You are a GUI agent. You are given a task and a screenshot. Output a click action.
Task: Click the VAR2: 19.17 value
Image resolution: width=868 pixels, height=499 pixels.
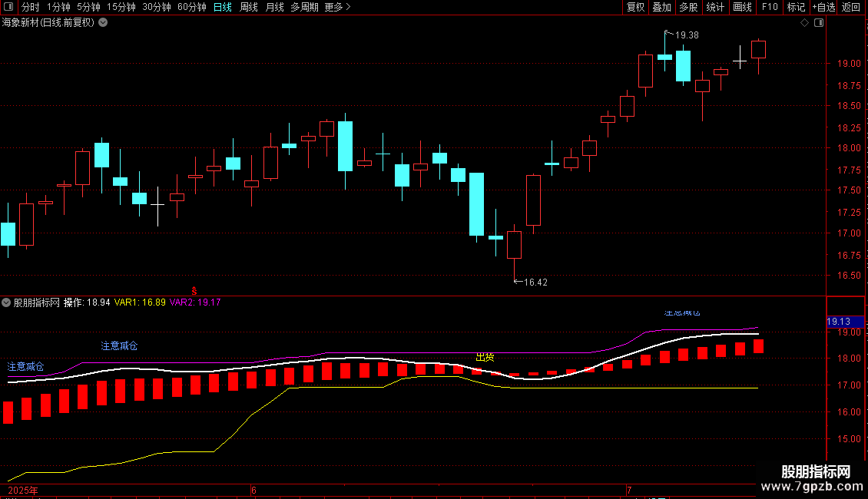pos(195,302)
